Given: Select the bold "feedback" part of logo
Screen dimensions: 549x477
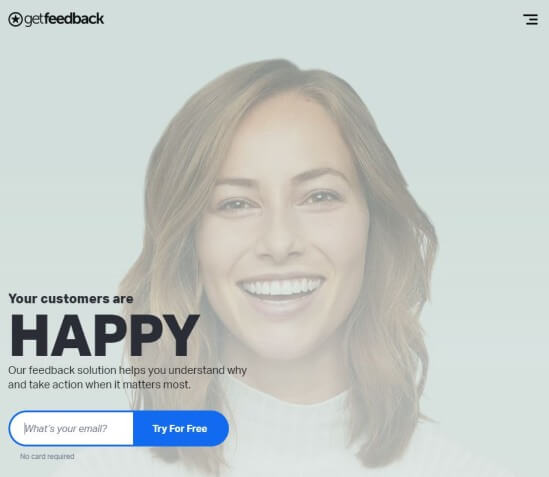Looking at the screenshot, I should point(74,19).
